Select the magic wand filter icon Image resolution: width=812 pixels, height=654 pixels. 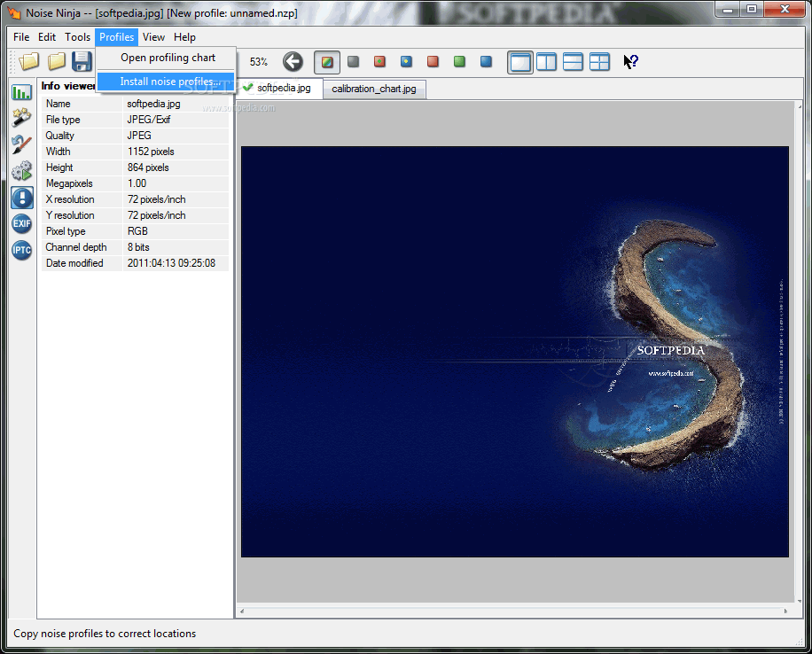(x=22, y=118)
